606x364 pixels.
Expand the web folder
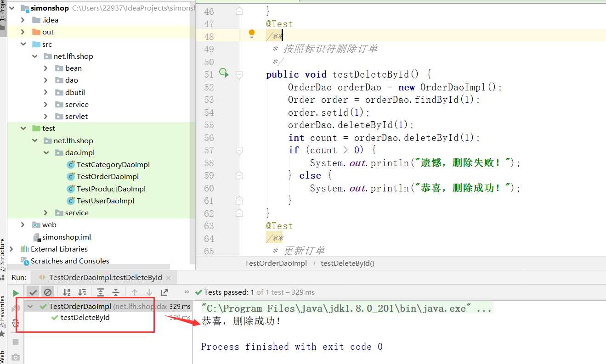coord(23,224)
